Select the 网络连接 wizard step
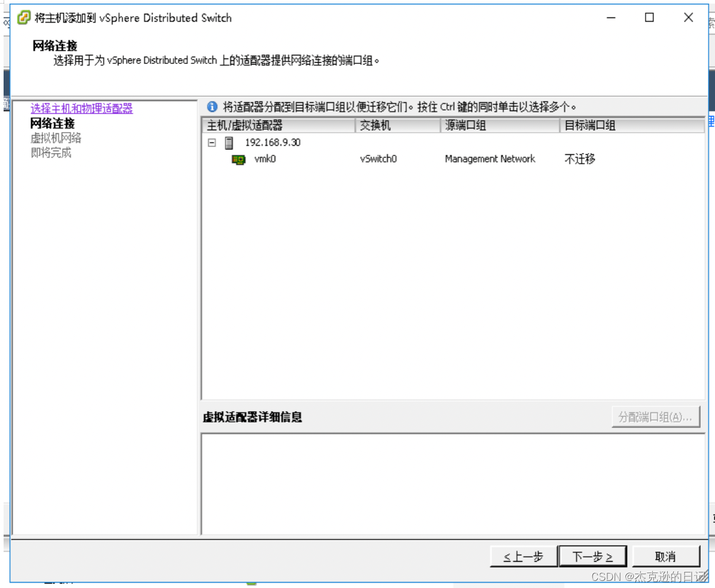This screenshot has height=588, width=715. point(53,124)
